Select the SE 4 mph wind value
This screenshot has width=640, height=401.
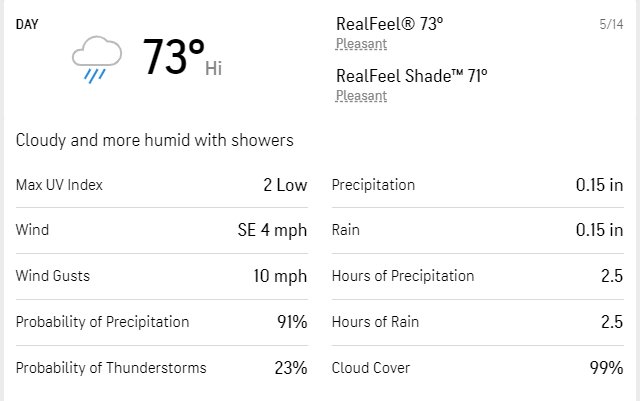tap(272, 230)
